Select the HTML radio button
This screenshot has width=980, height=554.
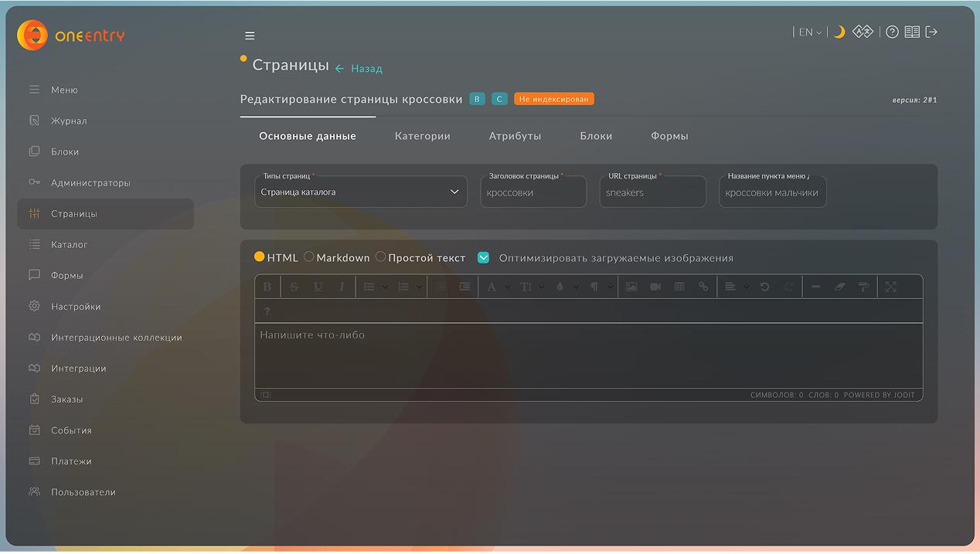(x=260, y=257)
